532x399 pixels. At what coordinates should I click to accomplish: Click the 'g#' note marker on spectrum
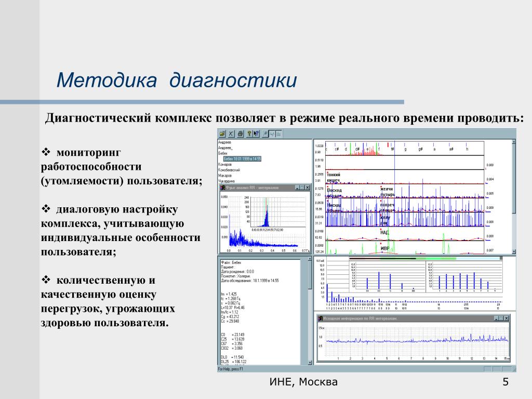tap(420, 149)
